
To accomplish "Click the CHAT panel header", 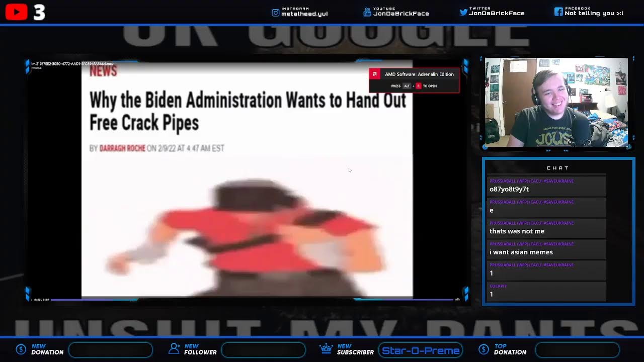I will click(x=557, y=168).
